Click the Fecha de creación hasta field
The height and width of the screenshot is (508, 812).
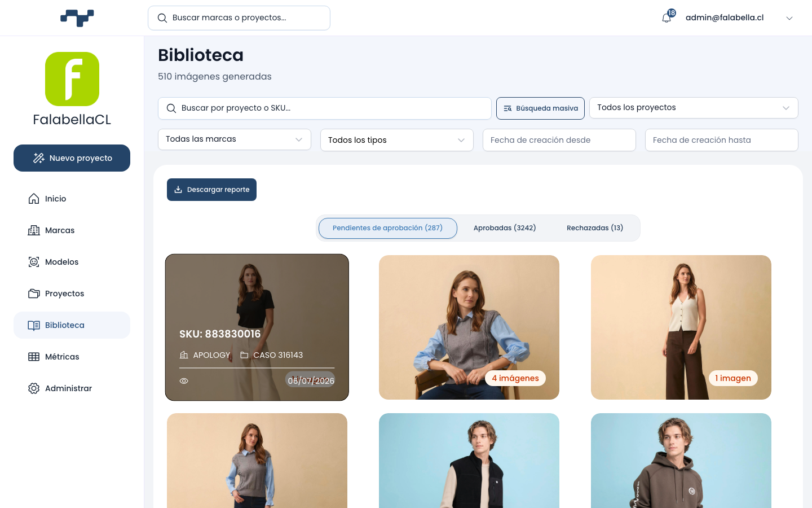click(x=722, y=140)
